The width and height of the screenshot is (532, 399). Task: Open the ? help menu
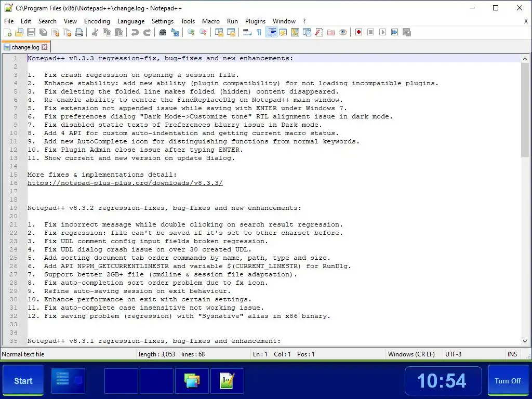pos(304,21)
